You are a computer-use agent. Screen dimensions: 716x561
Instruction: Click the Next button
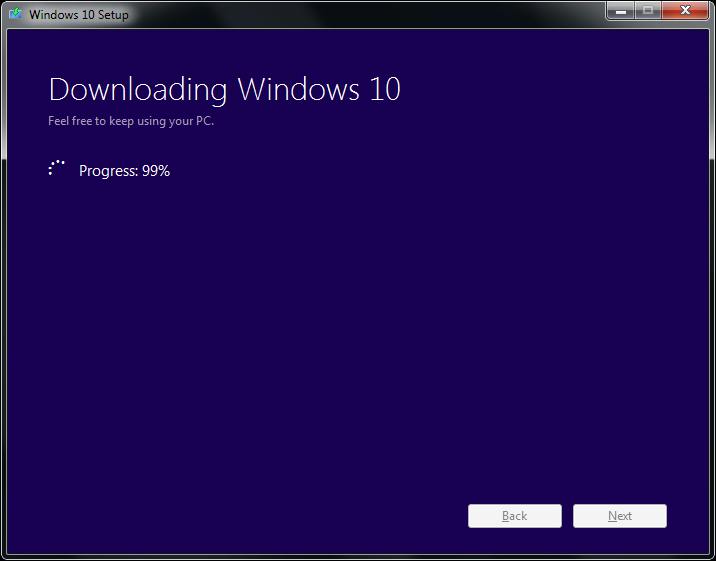coord(620,516)
